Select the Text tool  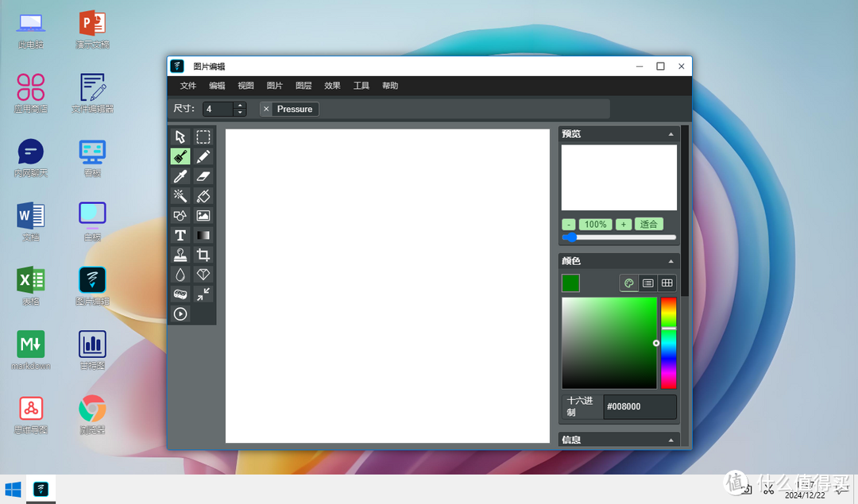click(x=180, y=235)
